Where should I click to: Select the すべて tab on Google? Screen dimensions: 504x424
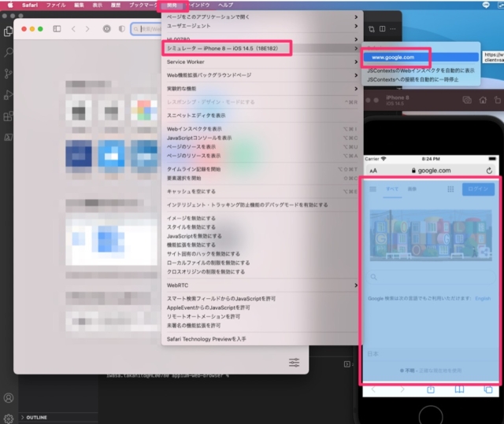click(392, 189)
